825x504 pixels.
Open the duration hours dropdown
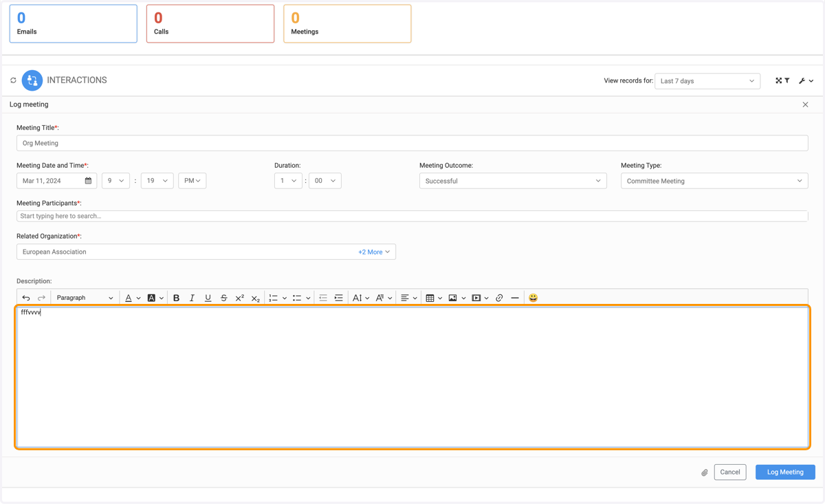[x=288, y=181]
